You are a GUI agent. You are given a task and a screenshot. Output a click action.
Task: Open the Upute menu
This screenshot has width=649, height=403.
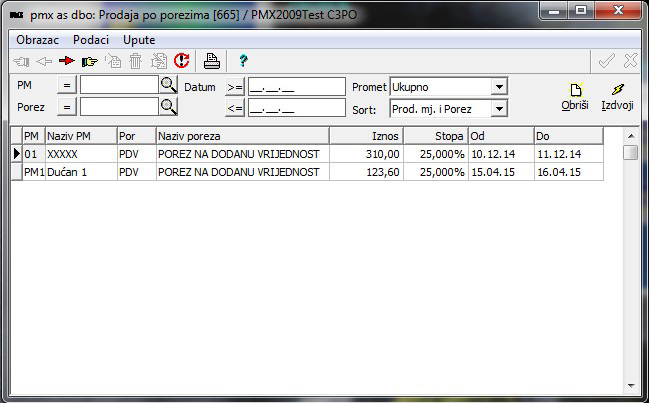tap(139, 40)
